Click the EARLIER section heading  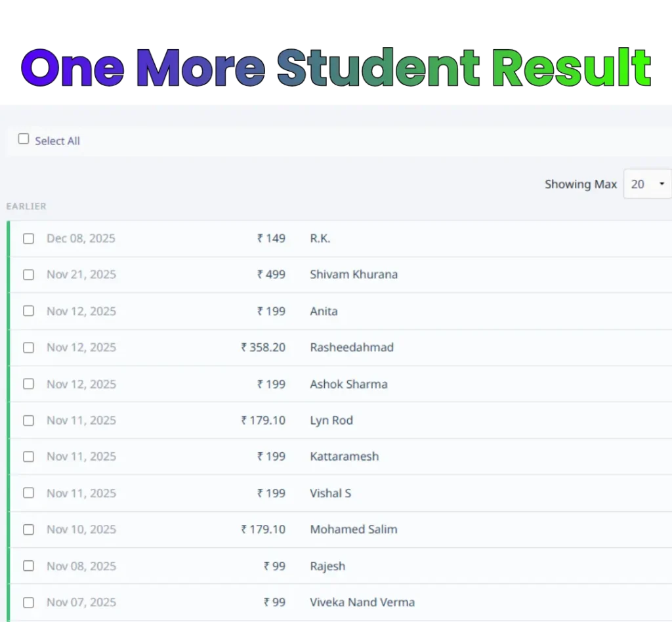coord(26,206)
